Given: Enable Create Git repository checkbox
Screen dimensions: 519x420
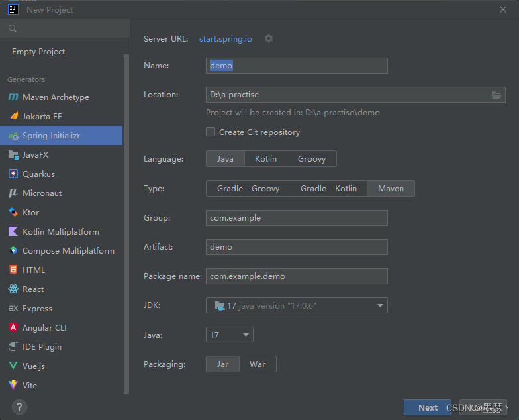Looking at the screenshot, I should click(x=211, y=132).
